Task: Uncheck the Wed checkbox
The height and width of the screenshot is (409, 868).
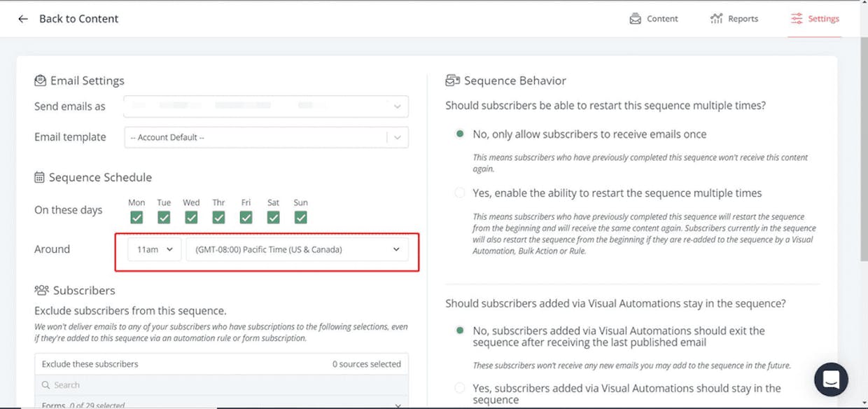Action: [191, 218]
